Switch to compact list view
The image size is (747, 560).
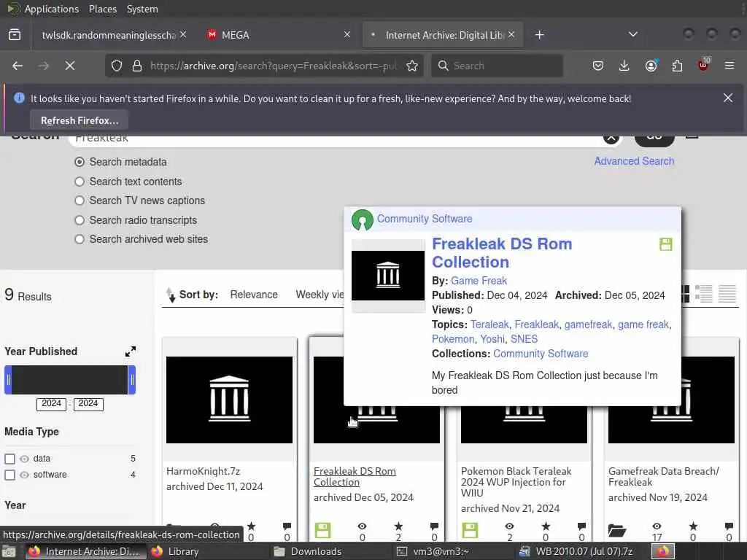727,295
